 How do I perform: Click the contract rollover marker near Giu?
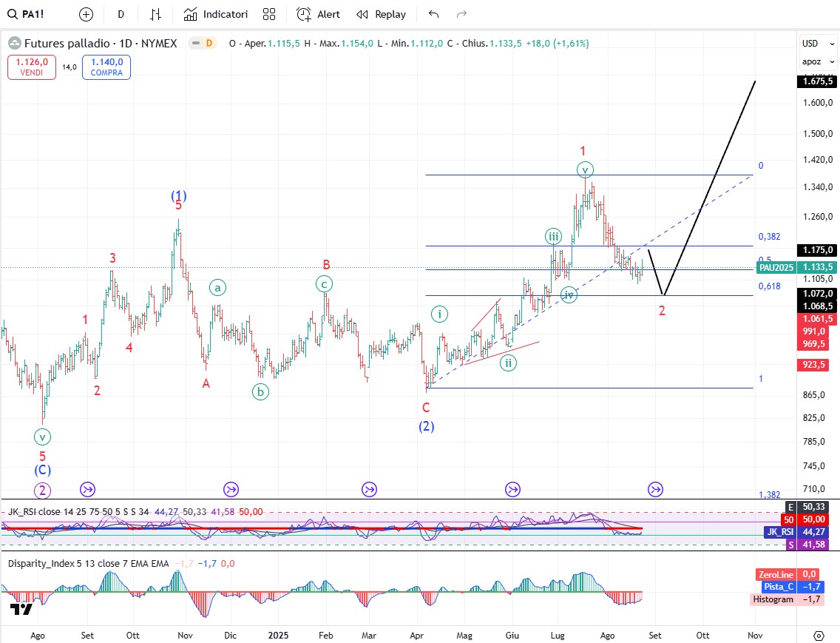coord(512,489)
